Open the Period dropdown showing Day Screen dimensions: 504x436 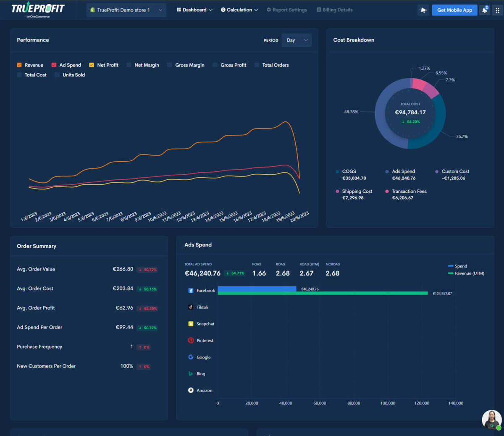pyautogui.click(x=297, y=40)
